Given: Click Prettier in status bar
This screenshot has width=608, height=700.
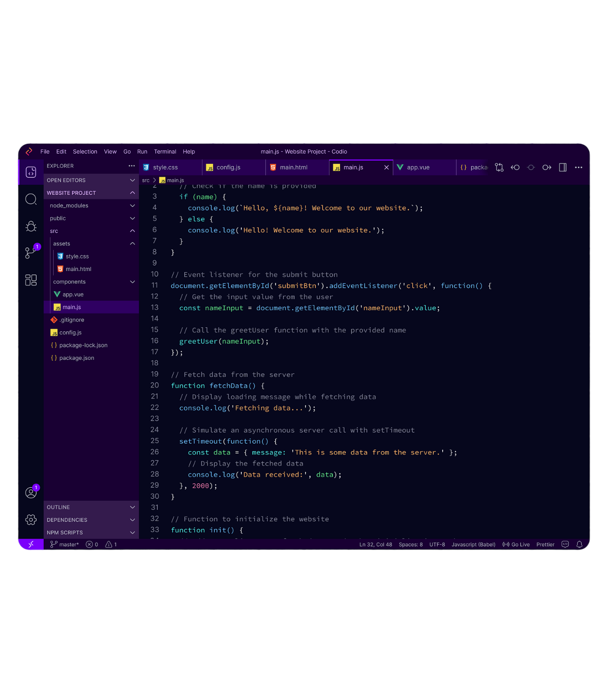Looking at the screenshot, I should pyautogui.click(x=545, y=544).
